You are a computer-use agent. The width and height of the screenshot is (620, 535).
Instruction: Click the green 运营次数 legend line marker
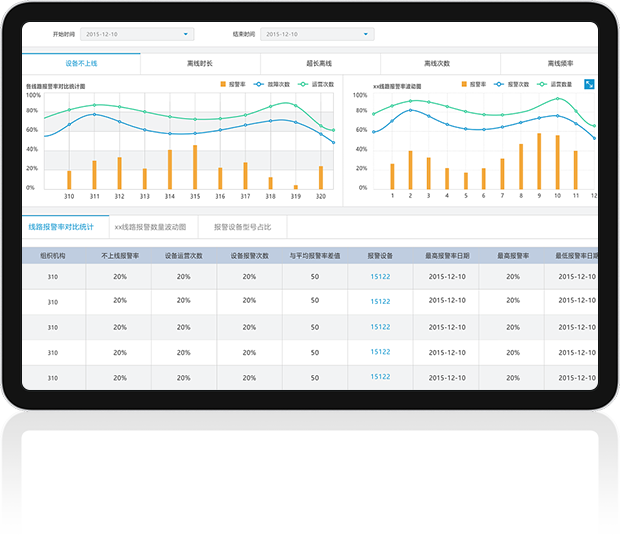303,85
